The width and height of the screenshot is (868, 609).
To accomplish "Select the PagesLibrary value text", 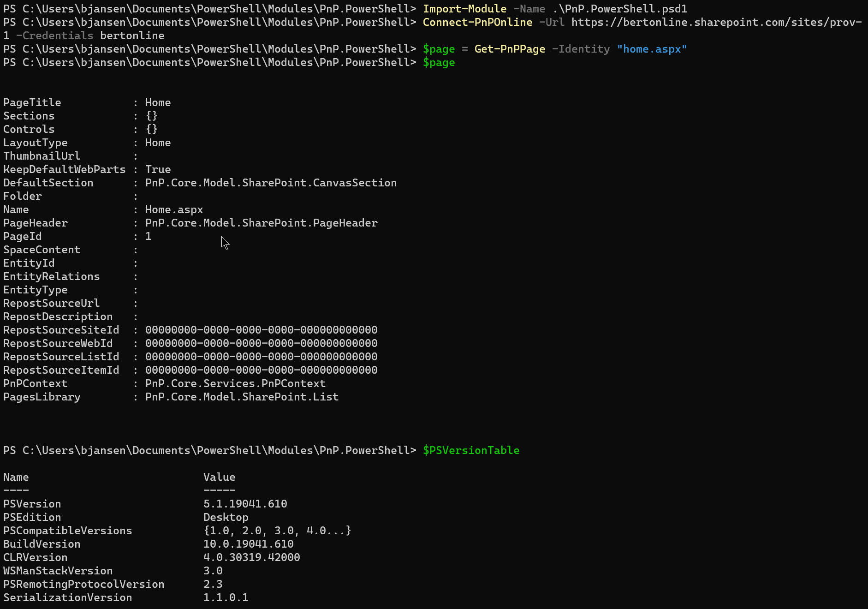I will [x=241, y=397].
